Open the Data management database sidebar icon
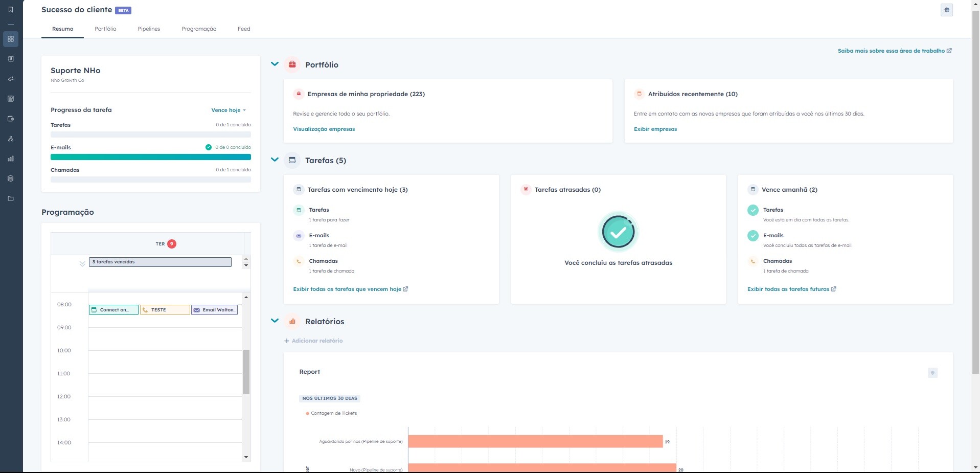 [11, 178]
